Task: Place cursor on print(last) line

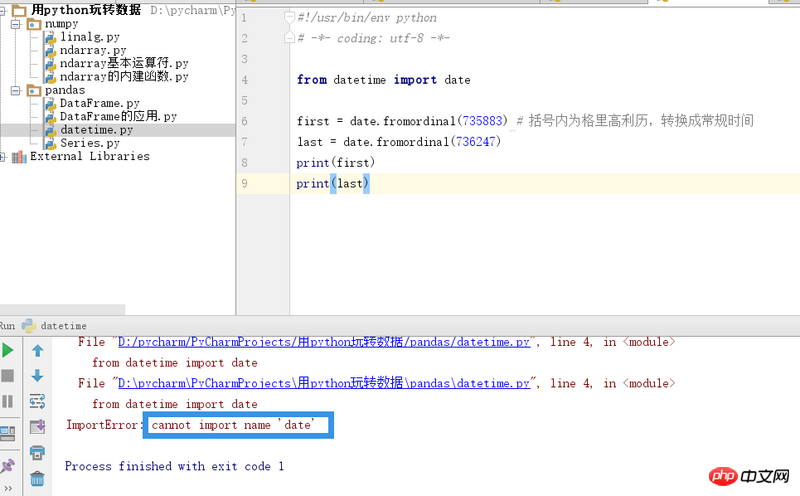Action: (333, 183)
